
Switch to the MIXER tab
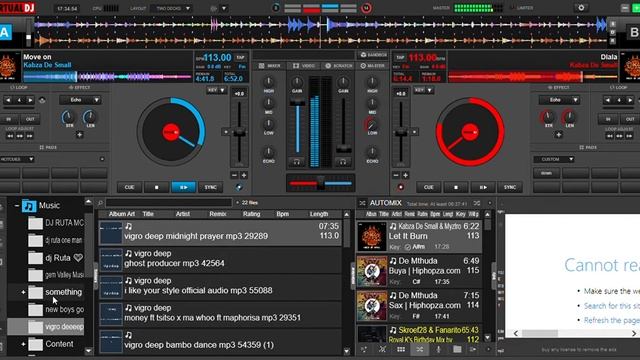pyautogui.click(x=269, y=66)
